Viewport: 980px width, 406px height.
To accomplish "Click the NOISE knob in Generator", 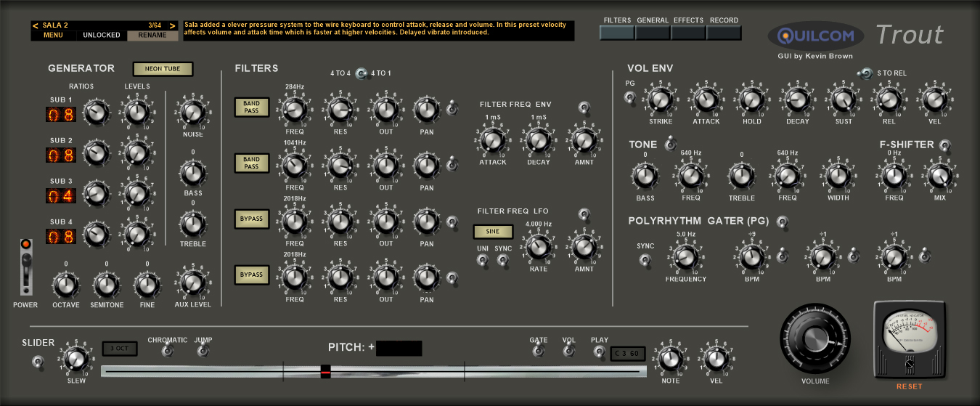I will 192,112.
